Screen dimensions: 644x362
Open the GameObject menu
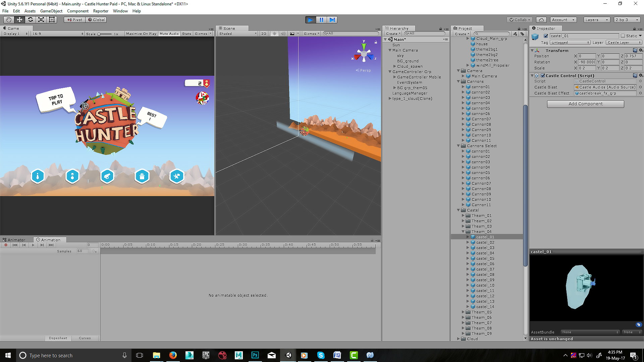[x=51, y=11]
